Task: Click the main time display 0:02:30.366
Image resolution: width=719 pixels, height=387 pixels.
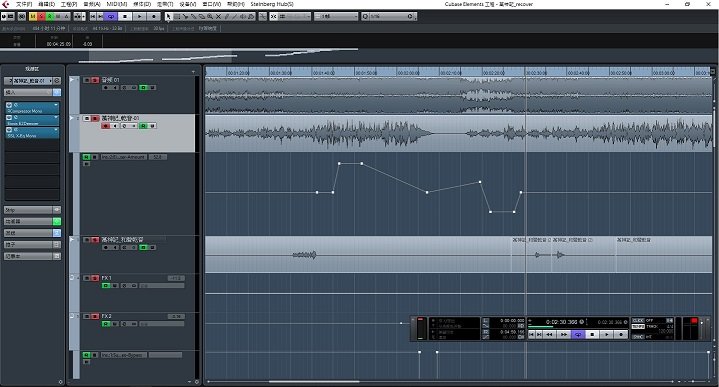Action: (562, 322)
